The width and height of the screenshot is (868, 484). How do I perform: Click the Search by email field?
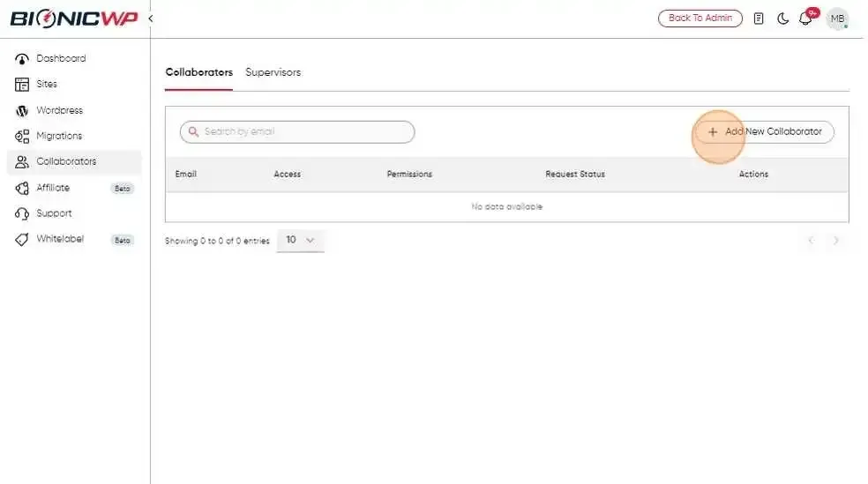pyautogui.click(x=297, y=131)
